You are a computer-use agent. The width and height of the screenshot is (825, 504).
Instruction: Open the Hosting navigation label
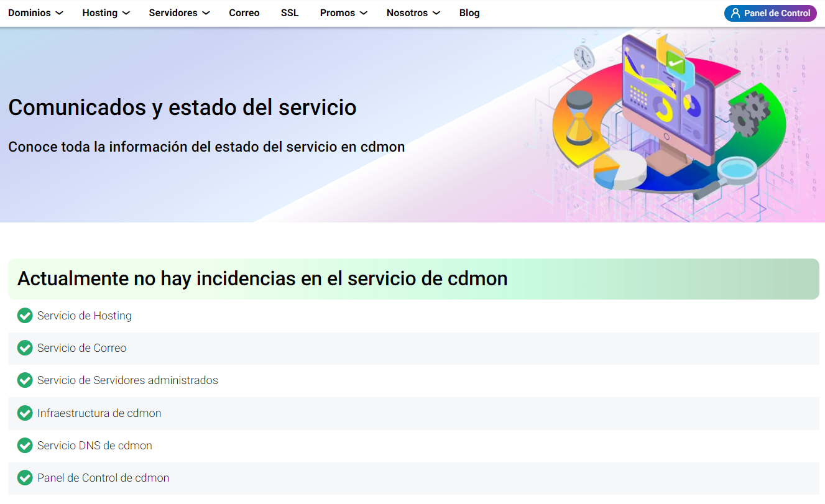click(99, 13)
